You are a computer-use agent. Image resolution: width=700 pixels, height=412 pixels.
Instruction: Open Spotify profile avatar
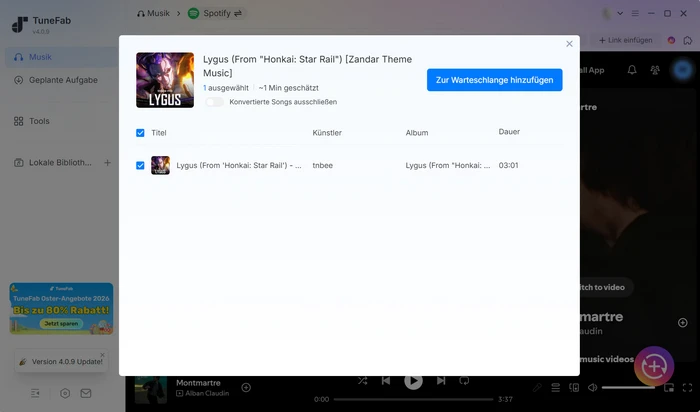coord(682,70)
